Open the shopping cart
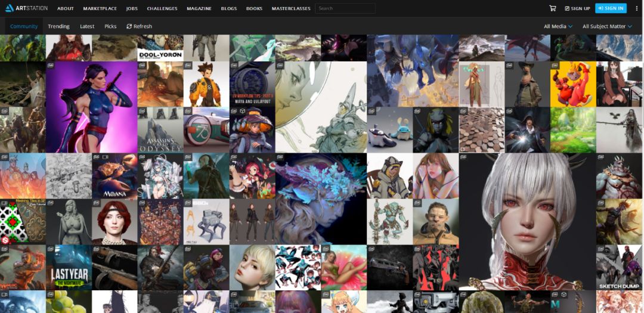The height and width of the screenshot is (313, 644). coord(552,8)
